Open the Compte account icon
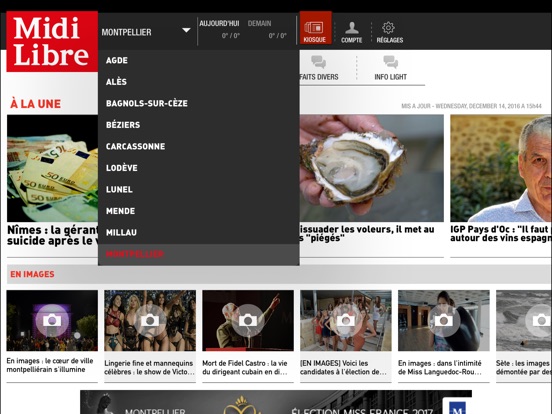The image size is (552, 414). (351, 32)
